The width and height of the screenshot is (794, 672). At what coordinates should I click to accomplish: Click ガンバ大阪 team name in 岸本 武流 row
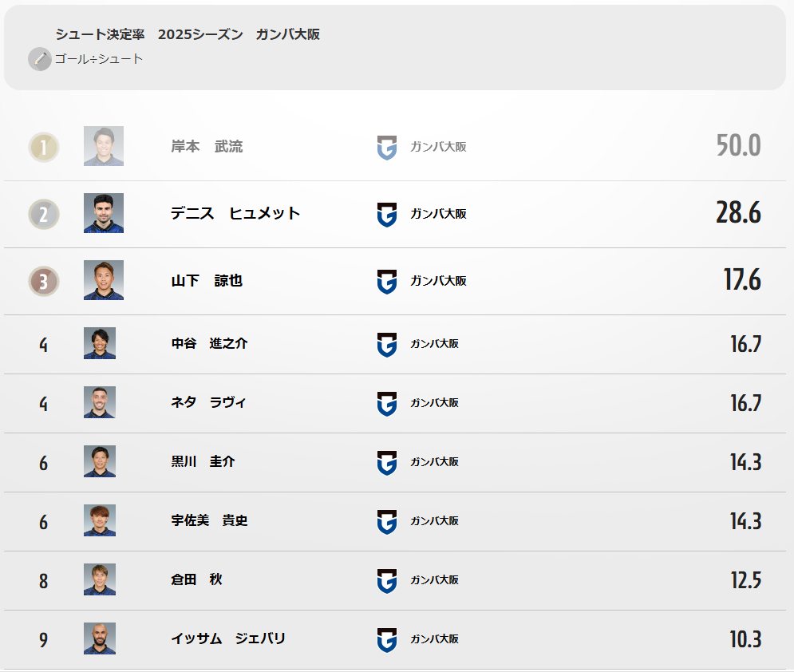click(438, 147)
